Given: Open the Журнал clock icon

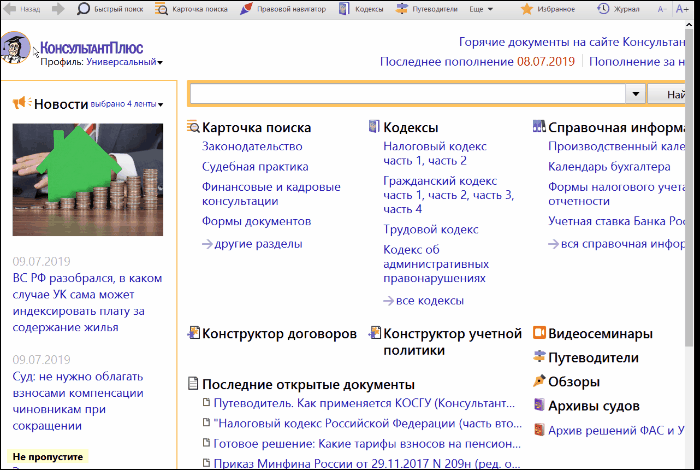Looking at the screenshot, I should (x=603, y=8).
